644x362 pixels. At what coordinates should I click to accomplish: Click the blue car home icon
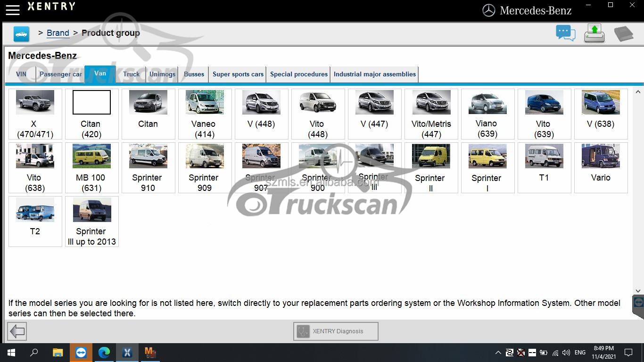(21, 34)
